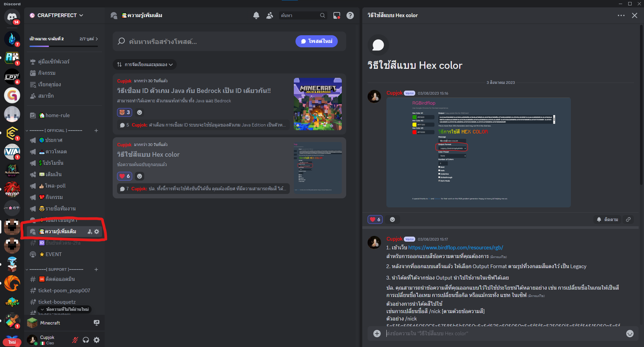Open birdflop.com resources rgb link

tap(455, 248)
